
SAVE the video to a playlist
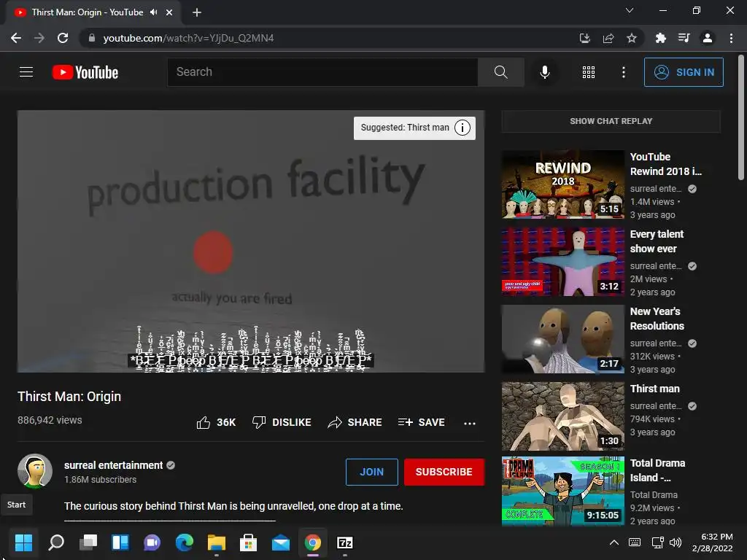(421, 422)
